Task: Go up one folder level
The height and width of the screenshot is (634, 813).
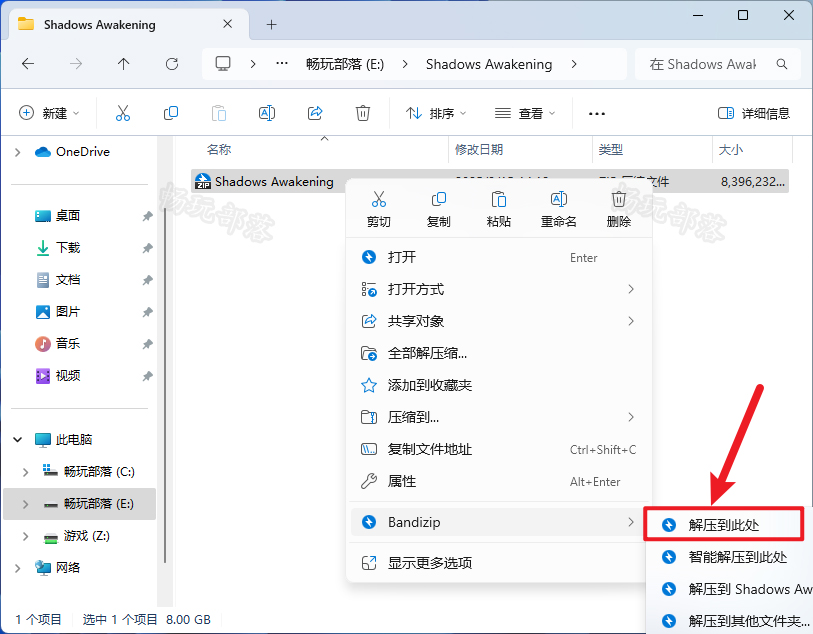Action: [123, 64]
